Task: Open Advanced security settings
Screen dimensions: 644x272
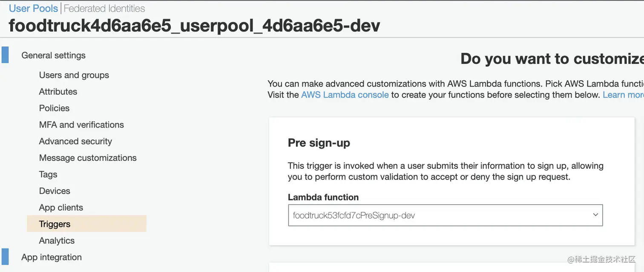Action: tap(75, 141)
